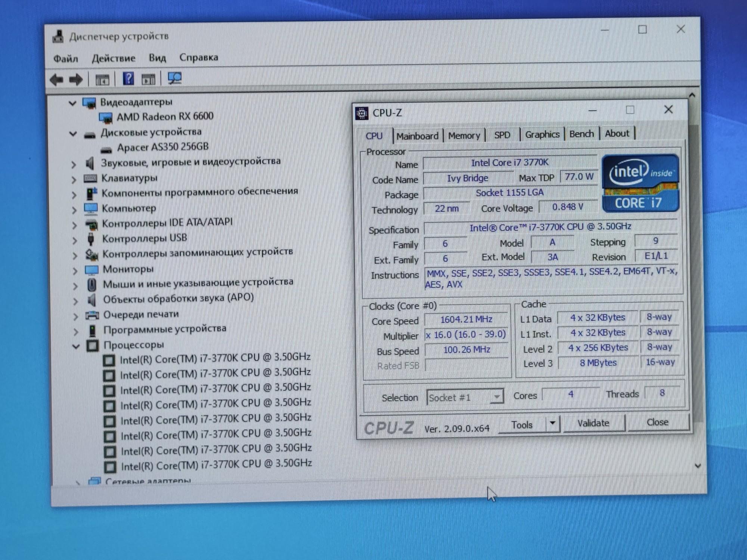Click the Объекты обработки звука (APO) icon
This screenshot has width=747, height=560.
tap(92, 300)
